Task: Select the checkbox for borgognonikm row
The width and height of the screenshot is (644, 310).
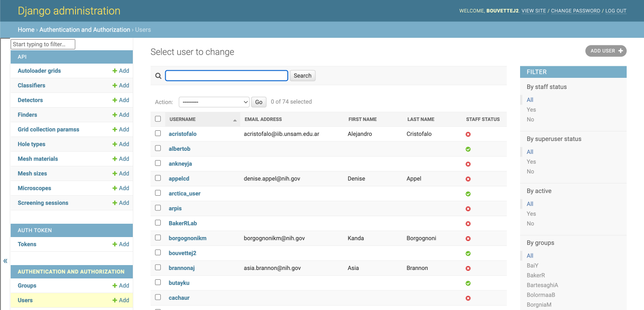Action: tap(158, 238)
